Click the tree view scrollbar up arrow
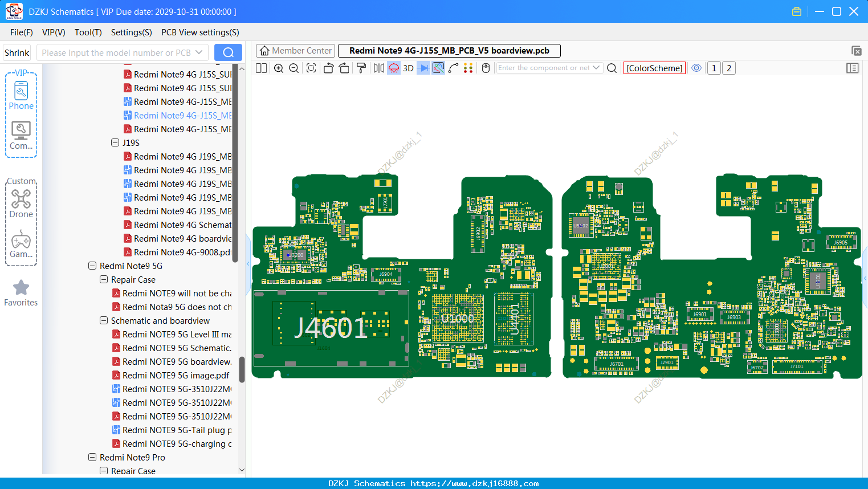The image size is (868, 489). (x=242, y=68)
